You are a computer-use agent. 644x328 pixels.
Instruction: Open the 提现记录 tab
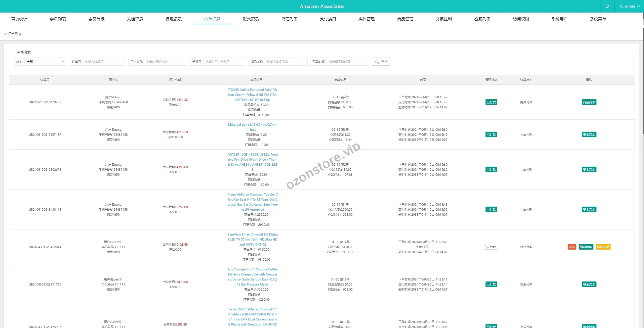pyautogui.click(x=174, y=19)
